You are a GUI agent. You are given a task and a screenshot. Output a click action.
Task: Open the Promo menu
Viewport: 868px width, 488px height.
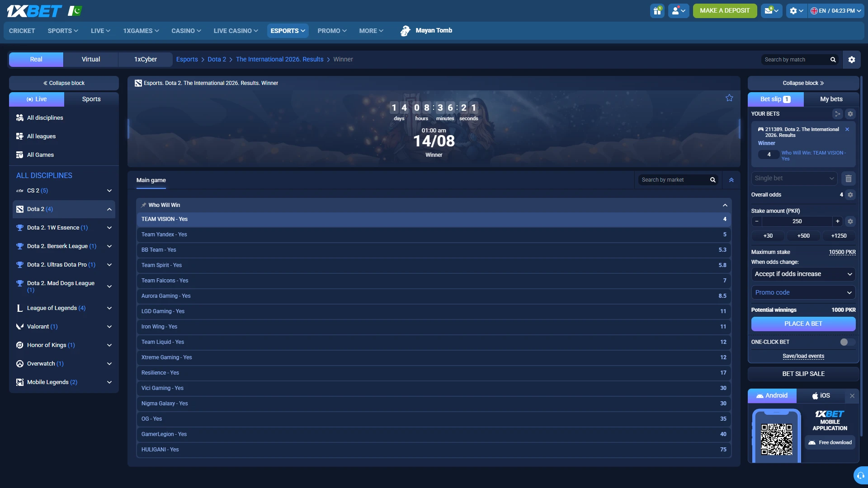332,31
